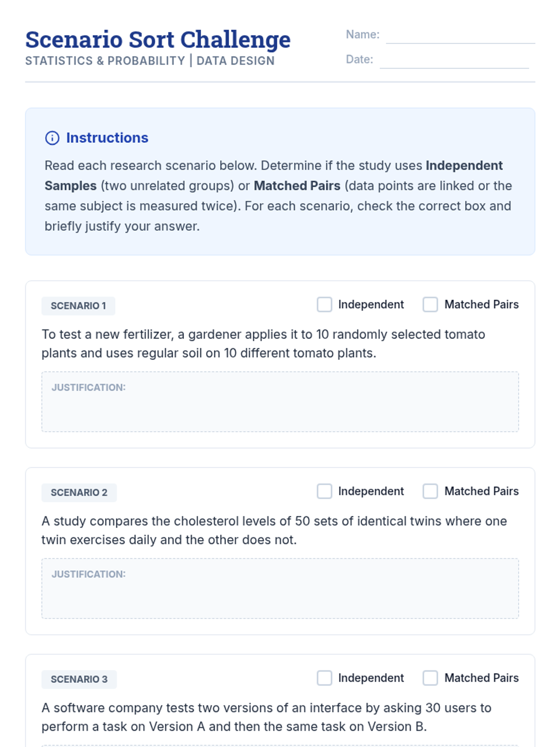This screenshot has width=560, height=747.
Task: Click the fertilizer scenario description text
Action: [x=263, y=344]
